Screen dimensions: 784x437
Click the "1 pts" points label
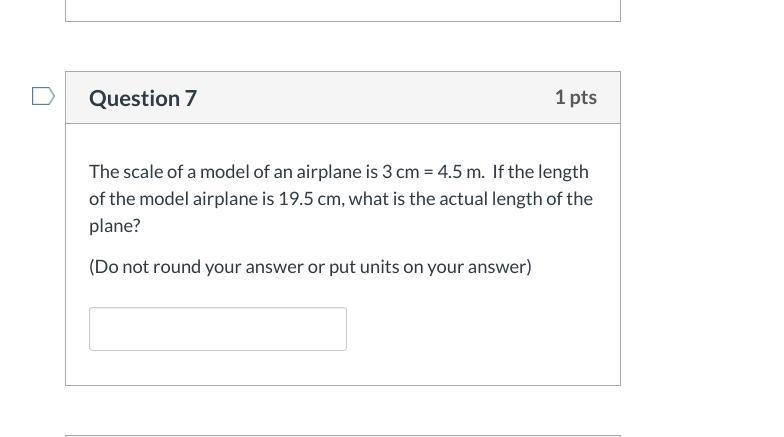(575, 97)
